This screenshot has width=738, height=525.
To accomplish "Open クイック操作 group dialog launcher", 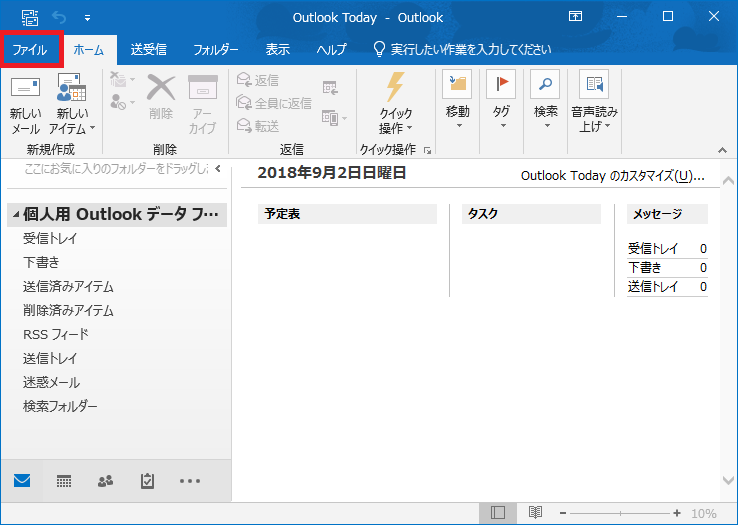I will point(427,151).
